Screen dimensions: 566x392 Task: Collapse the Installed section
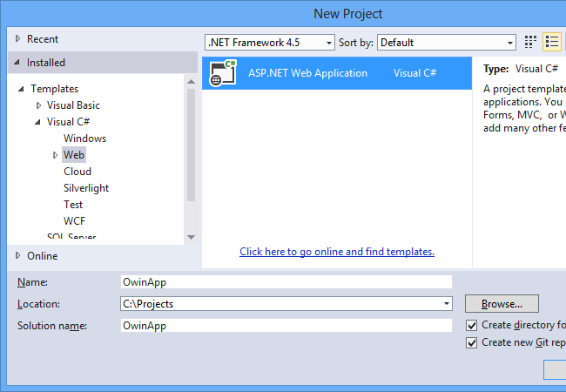pyautogui.click(x=17, y=63)
